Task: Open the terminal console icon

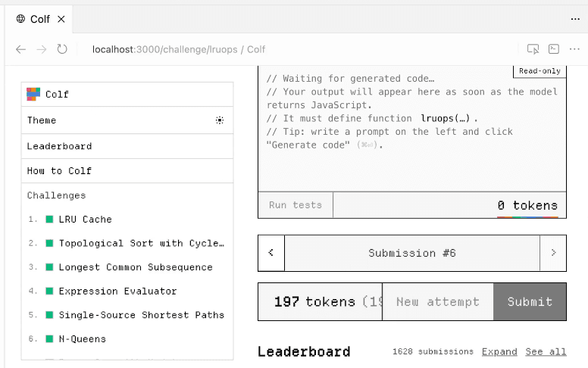Action: tap(554, 49)
